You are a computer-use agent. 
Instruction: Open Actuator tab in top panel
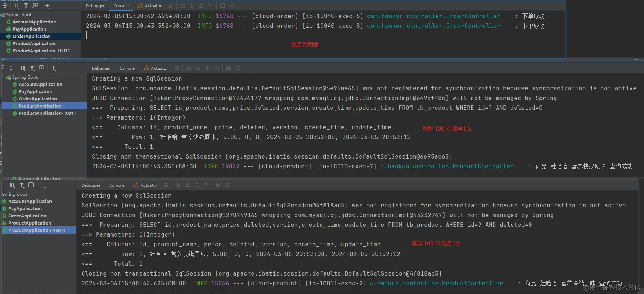[x=150, y=6]
